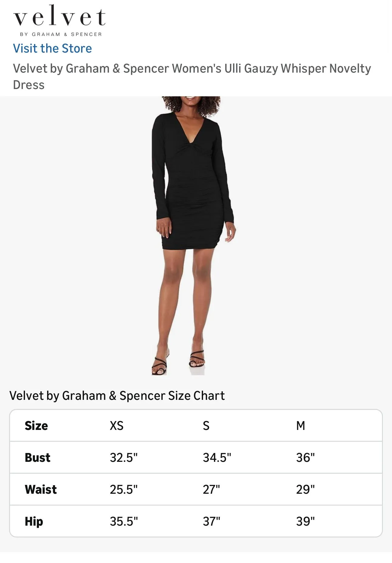
Task: Select the M size column header
Action: click(301, 426)
